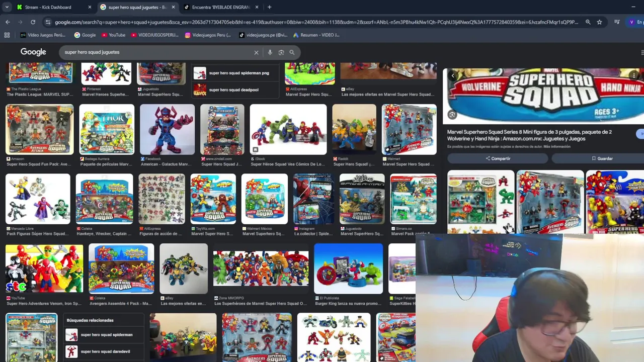The image size is (644, 362).
Task: Select the super hero squad juguetes tab
Action: 137,7
